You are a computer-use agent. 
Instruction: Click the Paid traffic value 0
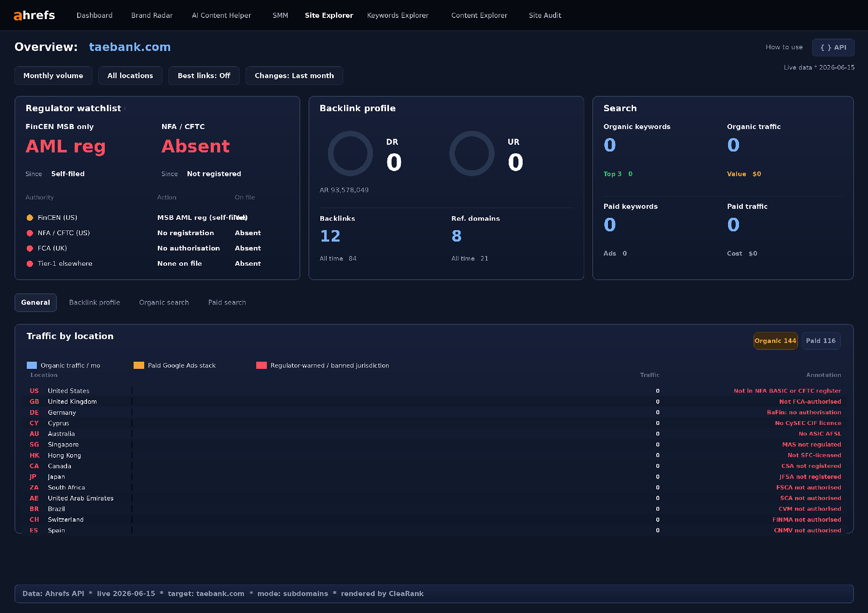733,225
